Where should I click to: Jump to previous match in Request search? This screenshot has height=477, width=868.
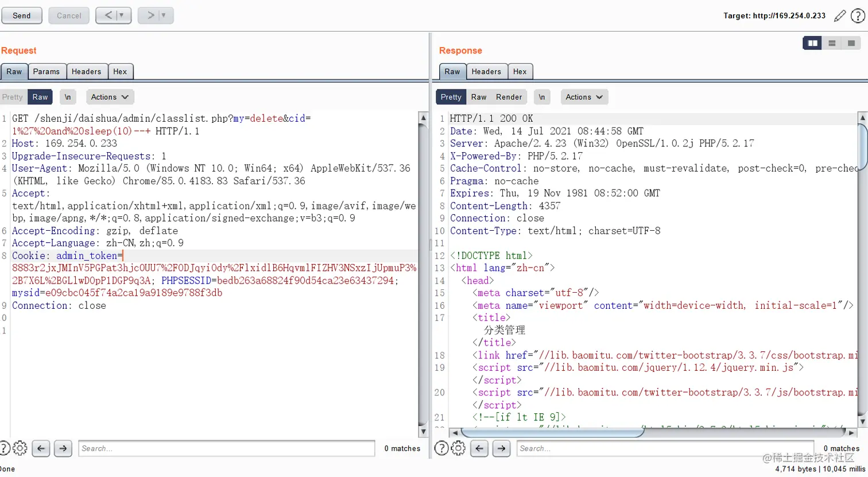point(41,448)
